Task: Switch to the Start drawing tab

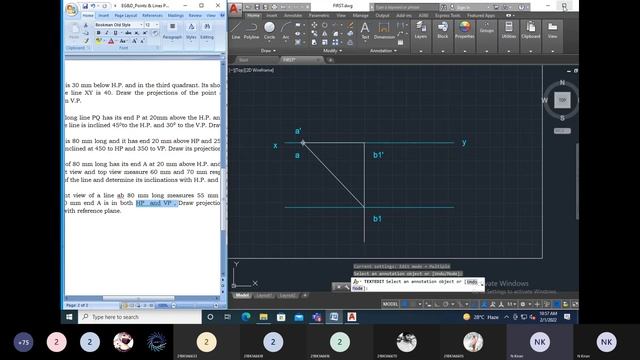Action: coord(244,60)
